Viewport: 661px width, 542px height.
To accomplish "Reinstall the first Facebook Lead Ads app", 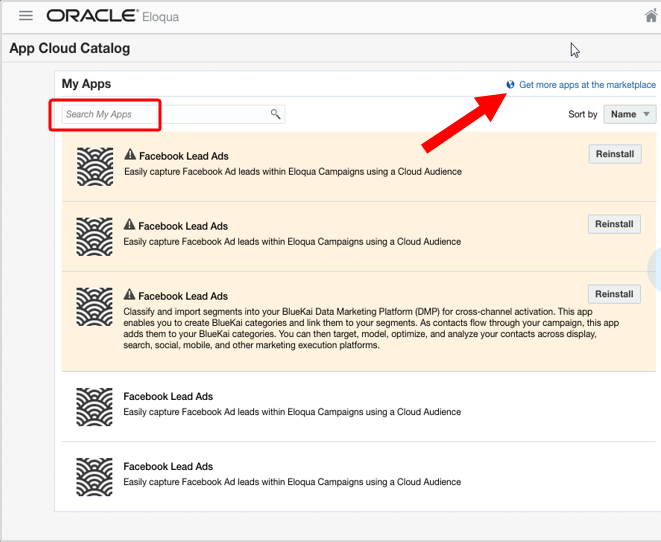I will pyautogui.click(x=615, y=154).
